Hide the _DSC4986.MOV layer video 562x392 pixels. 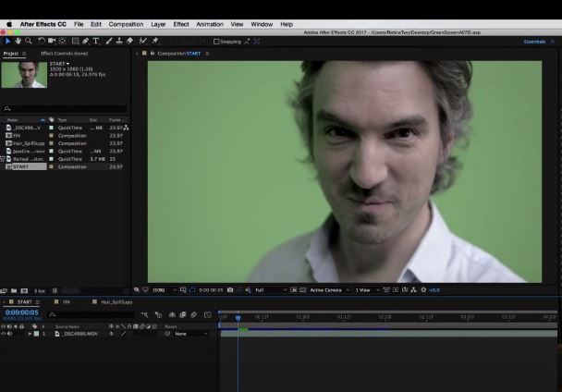click(x=4, y=334)
